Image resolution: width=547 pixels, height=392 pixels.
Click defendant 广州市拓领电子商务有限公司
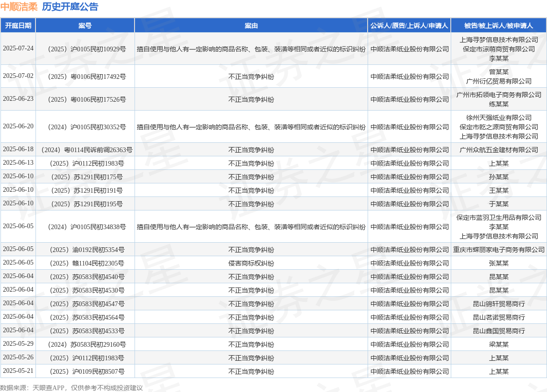(499, 95)
